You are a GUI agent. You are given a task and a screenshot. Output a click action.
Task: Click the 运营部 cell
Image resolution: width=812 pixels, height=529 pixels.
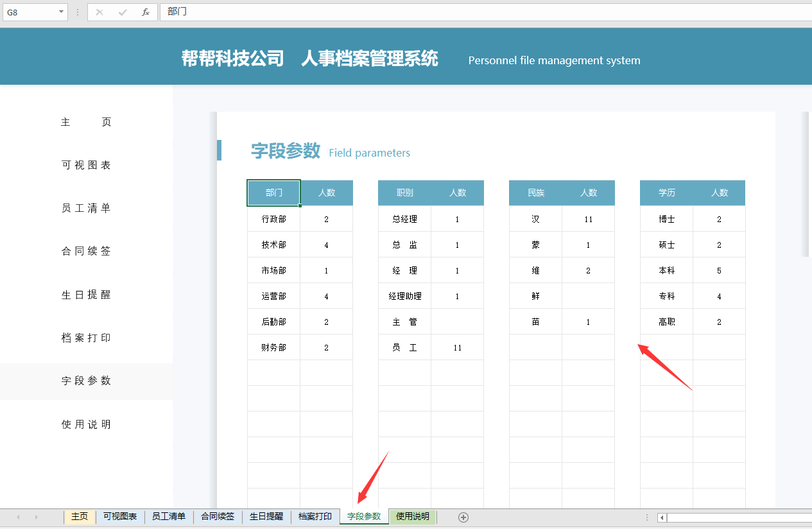pyautogui.click(x=273, y=296)
